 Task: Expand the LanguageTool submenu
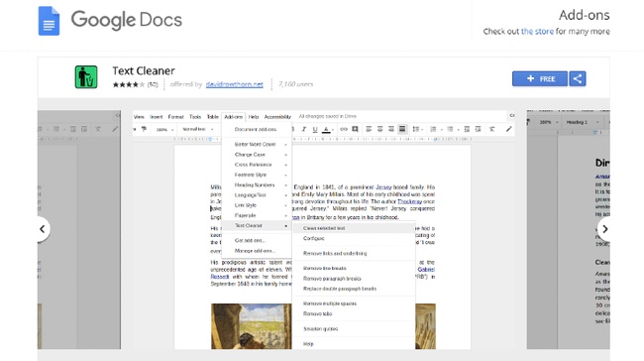point(258,195)
